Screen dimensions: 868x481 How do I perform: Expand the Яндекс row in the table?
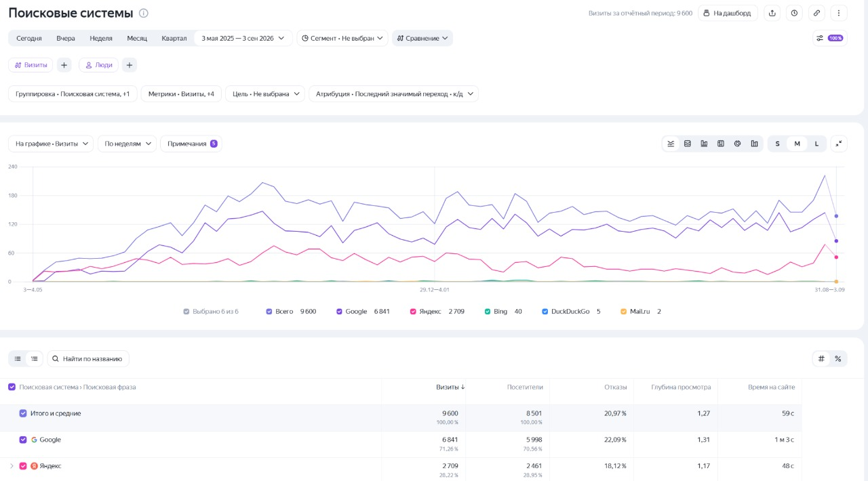tap(12, 466)
